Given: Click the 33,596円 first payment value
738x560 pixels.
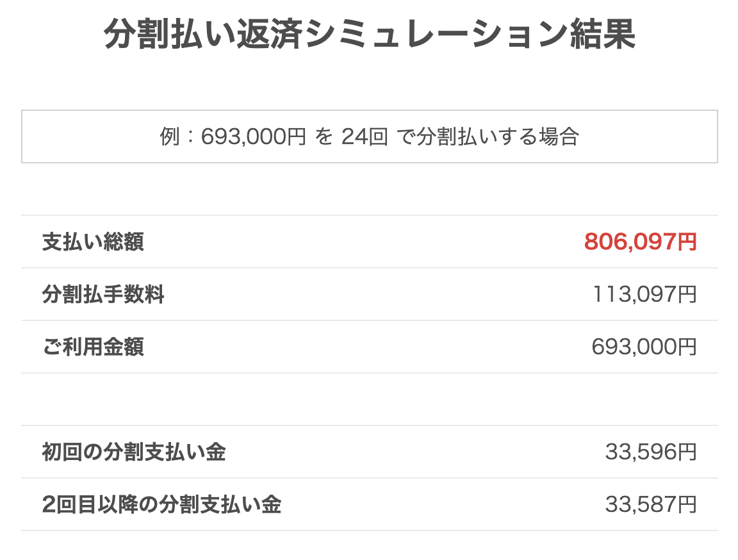Looking at the screenshot, I should [651, 452].
